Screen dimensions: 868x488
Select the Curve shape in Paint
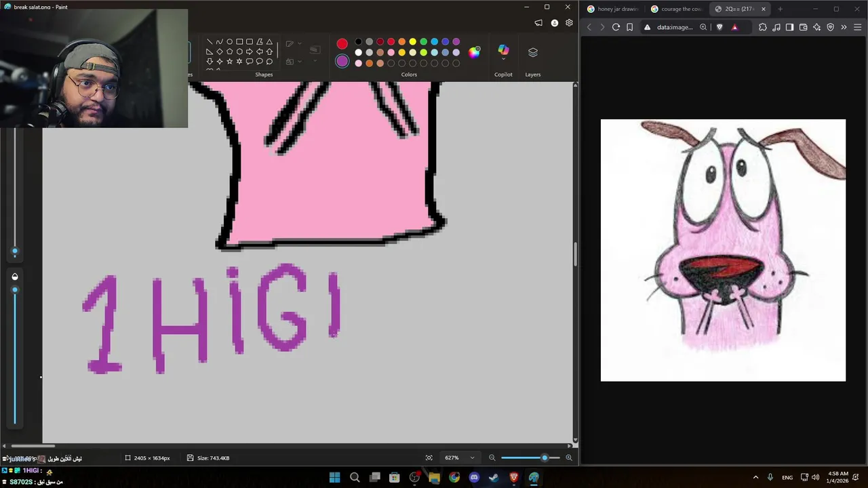click(219, 41)
